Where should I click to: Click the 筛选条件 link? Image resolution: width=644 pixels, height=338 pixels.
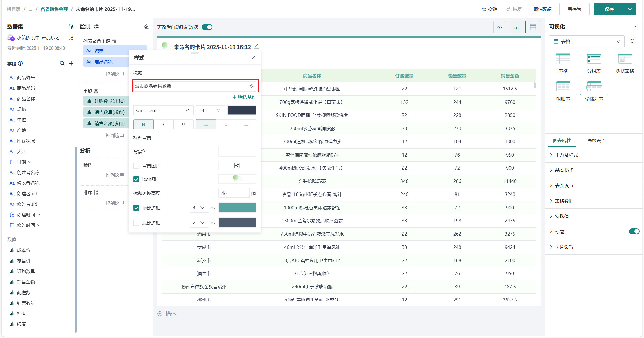pyautogui.click(x=244, y=97)
